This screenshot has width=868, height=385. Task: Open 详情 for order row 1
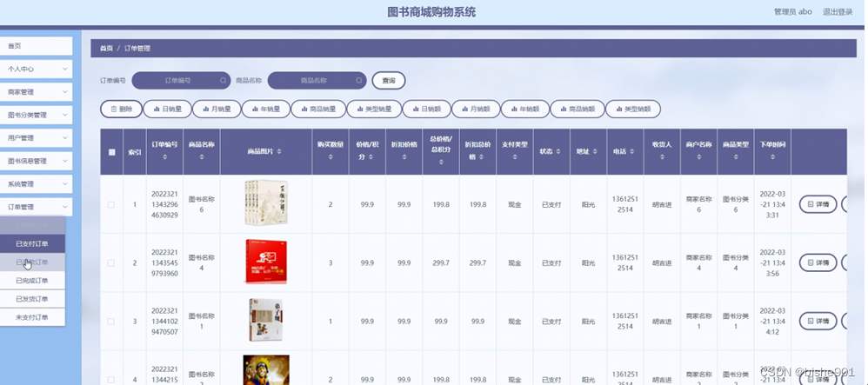[818, 204]
